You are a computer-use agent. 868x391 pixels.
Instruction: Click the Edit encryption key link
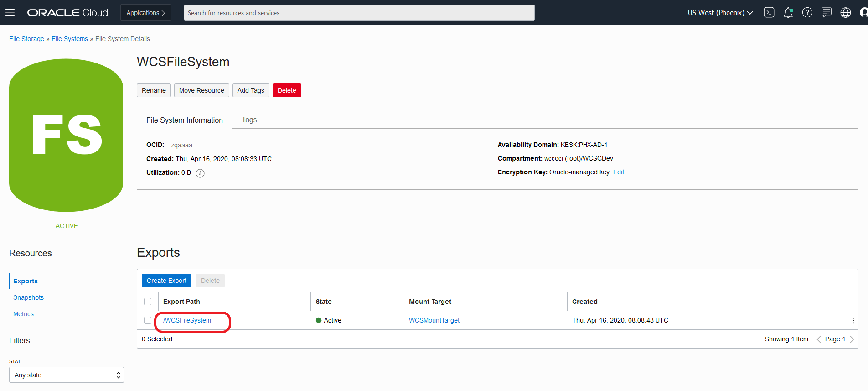619,172
